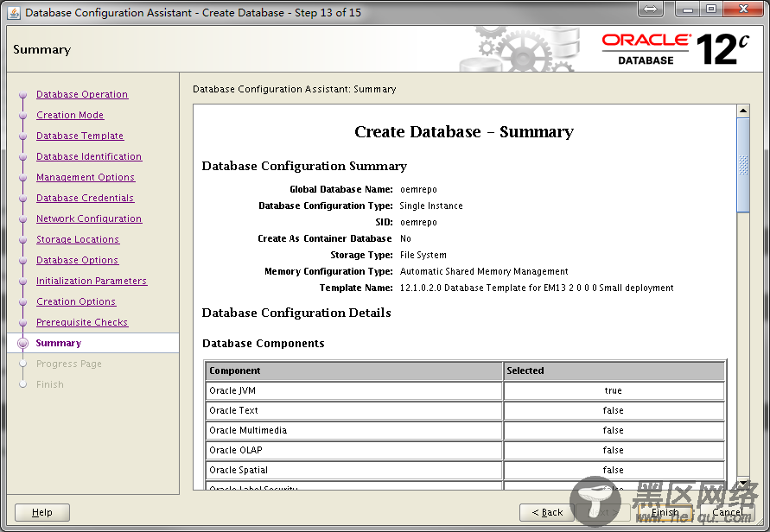This screenshot has width=770, height=532.
Task: Click the SID value oemrepo
Action: [x=418, y=222]
